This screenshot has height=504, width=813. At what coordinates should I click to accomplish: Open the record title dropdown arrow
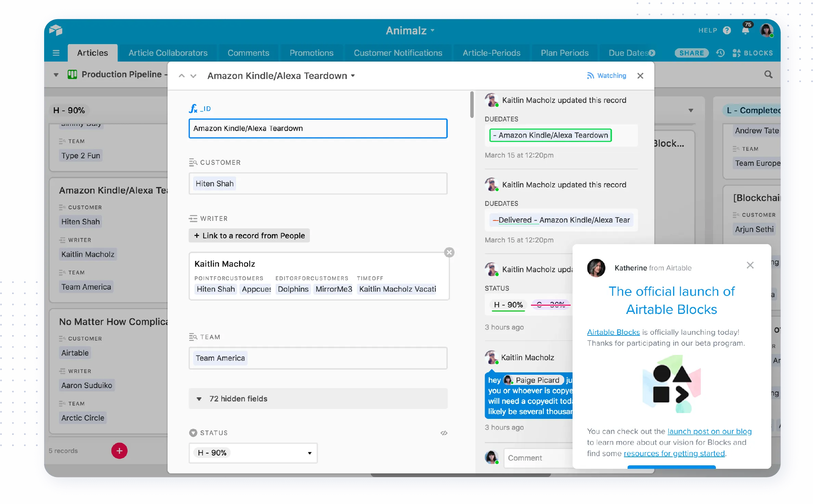(x=353, y=76)
